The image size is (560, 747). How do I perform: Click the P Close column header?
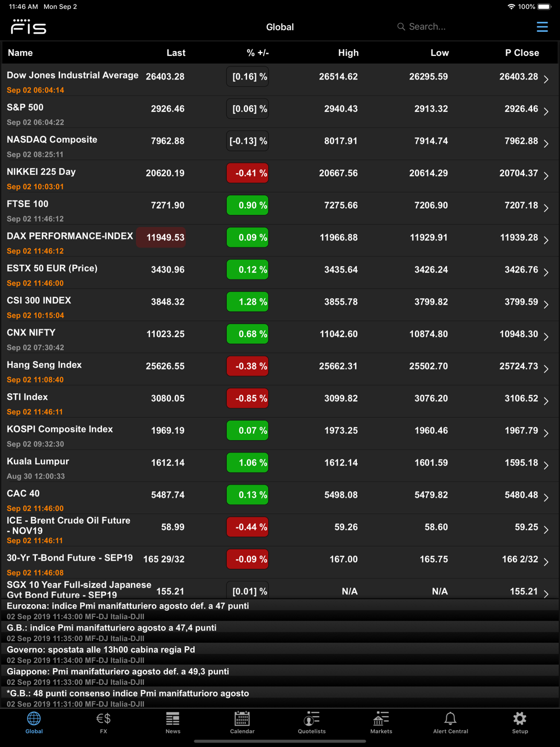[x=522, y=53]
